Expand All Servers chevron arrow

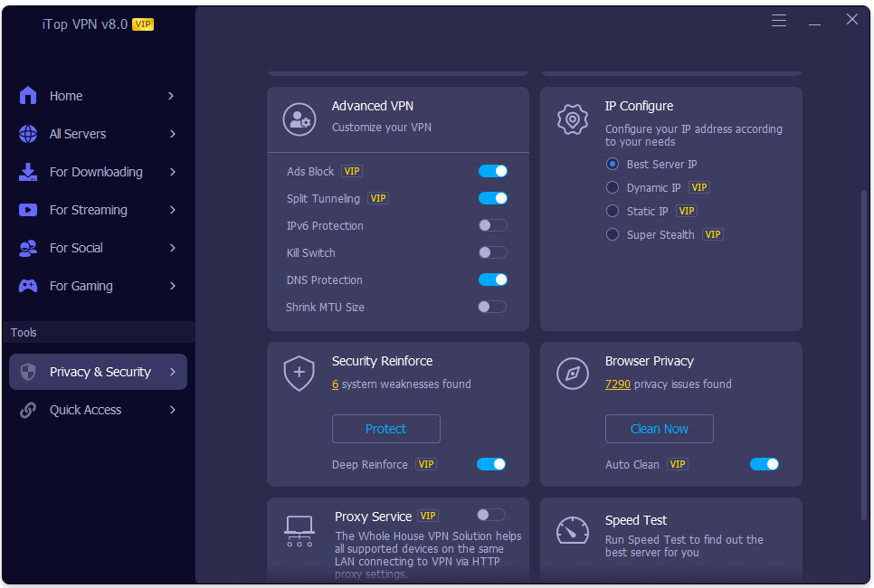(172, 134)
